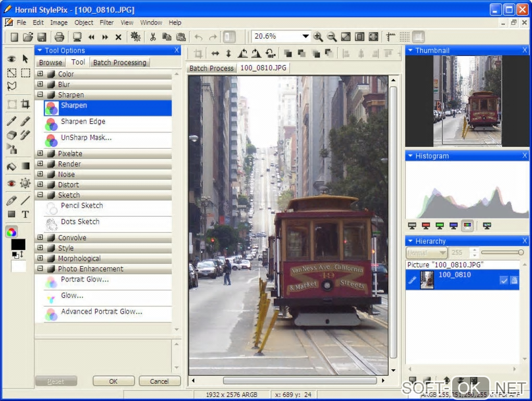Click the New document icon

[14, 37]
